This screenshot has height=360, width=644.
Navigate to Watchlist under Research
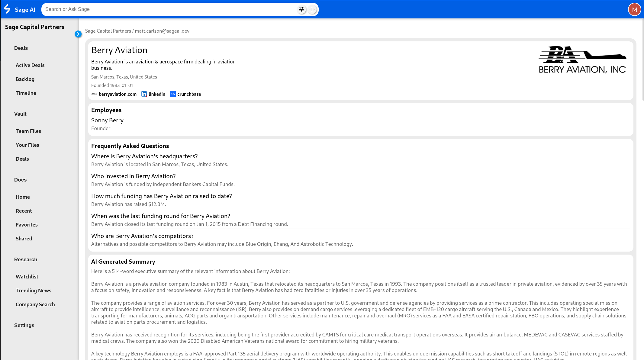coord(27,277)
